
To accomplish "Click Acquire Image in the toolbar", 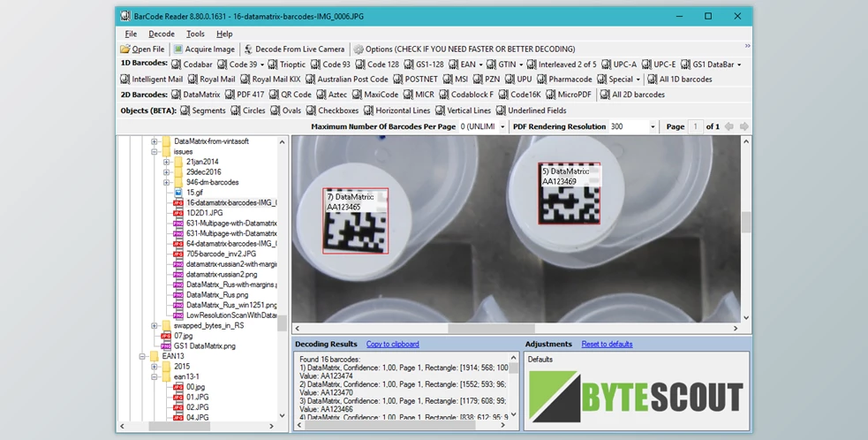I will click(x=204, y=49).
